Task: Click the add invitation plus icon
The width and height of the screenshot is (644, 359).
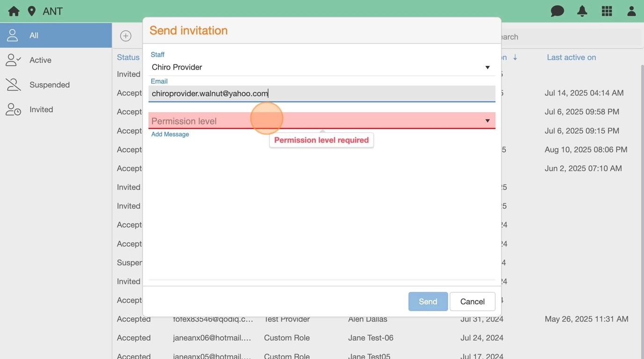Action: [x=125, y=36]
